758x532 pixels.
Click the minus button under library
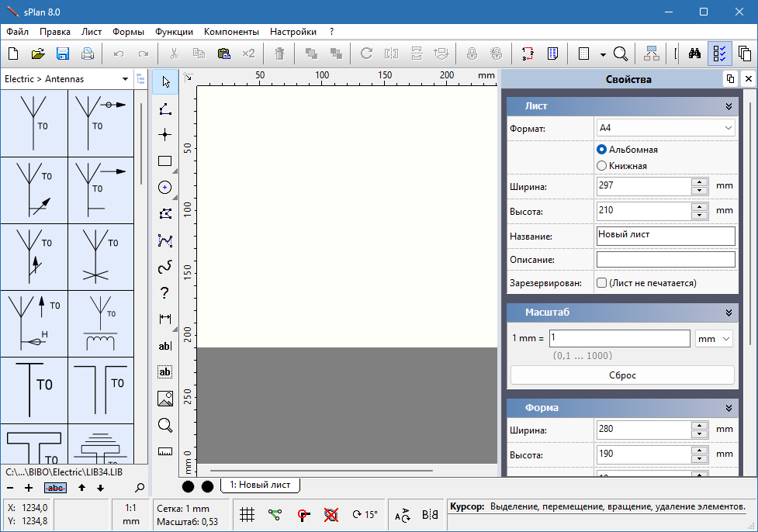pos(10,488)
